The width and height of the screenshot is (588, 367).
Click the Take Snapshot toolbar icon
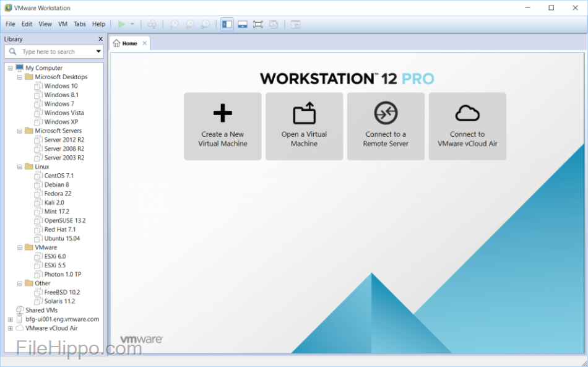click(174, 24)
